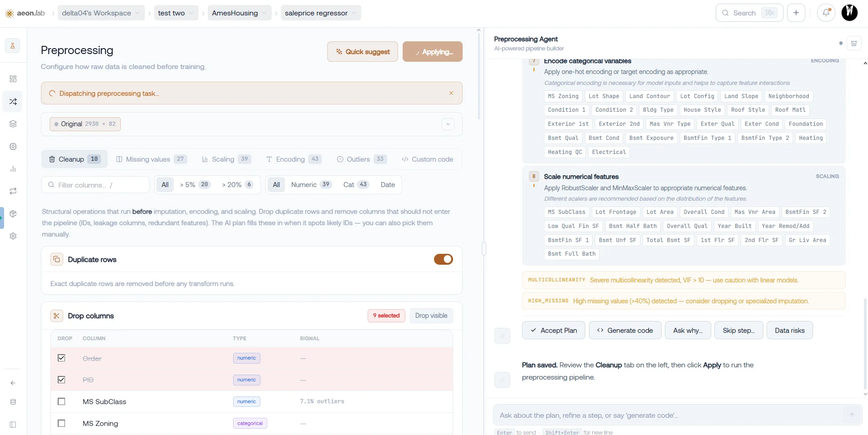
Task: Check the MS SubClass drop checkbox
Action: 61,401
